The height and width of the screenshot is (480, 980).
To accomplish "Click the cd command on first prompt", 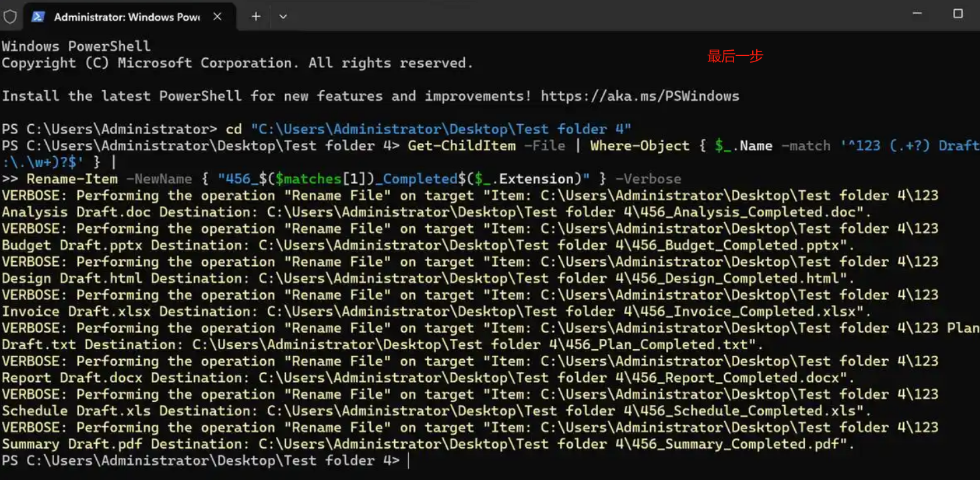I will (234, 129).
